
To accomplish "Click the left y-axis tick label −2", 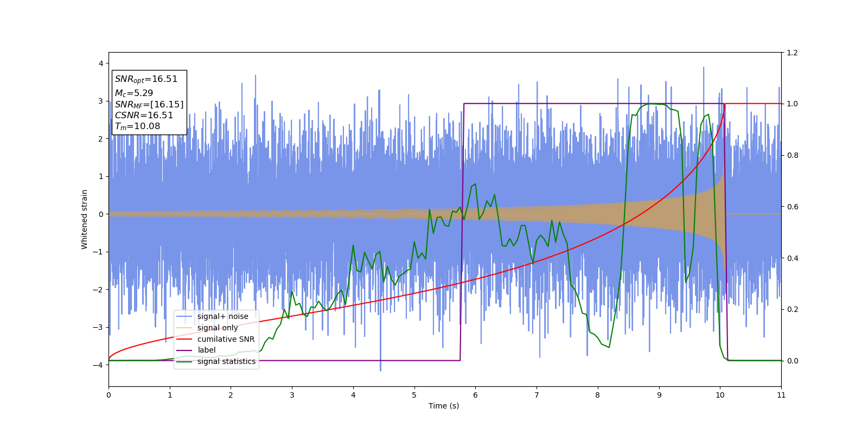I will (98, 289).
